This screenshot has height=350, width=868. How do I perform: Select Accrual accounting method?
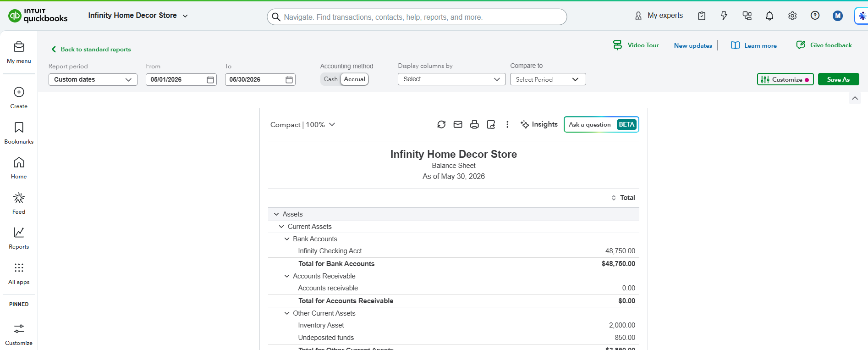pos(355,79)
